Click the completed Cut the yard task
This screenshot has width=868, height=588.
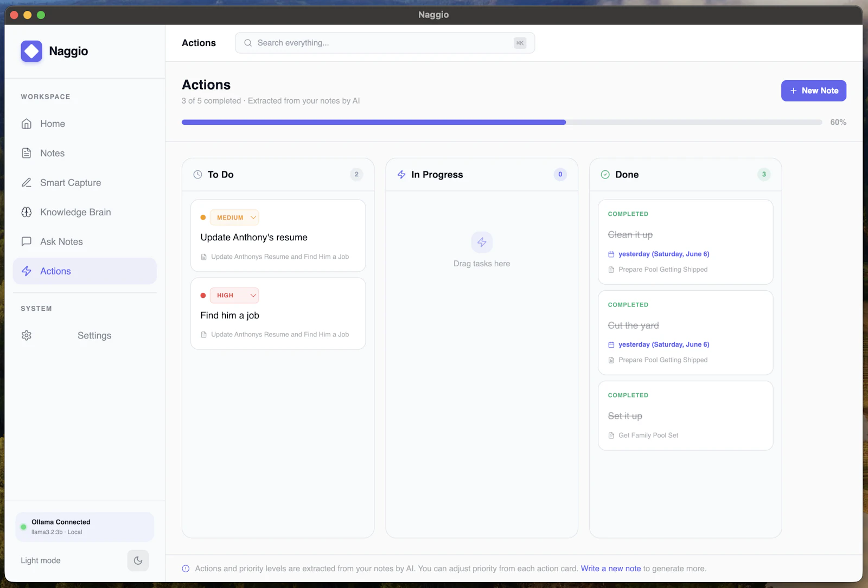(685, 333)
